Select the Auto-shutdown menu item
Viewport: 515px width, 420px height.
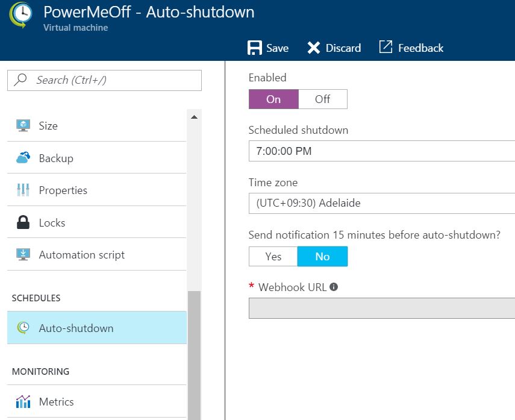[x=96, y=328]
